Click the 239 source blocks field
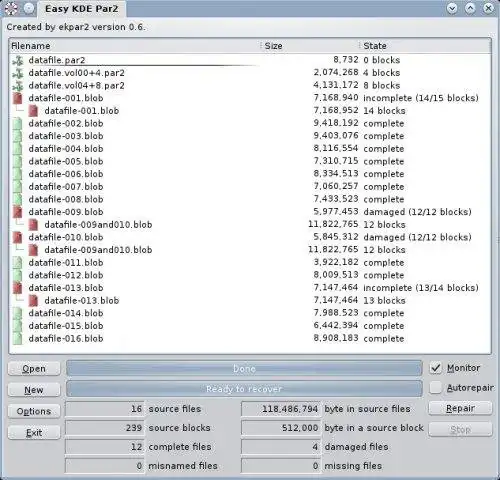This screenshot has width=500, height=480. (105, 428)
